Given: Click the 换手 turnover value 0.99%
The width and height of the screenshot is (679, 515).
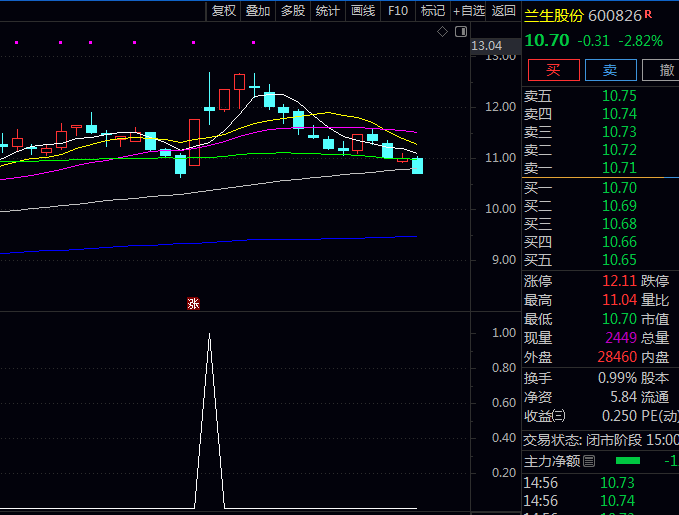Looking at the screenshot, I should click(x=617, y=378).
